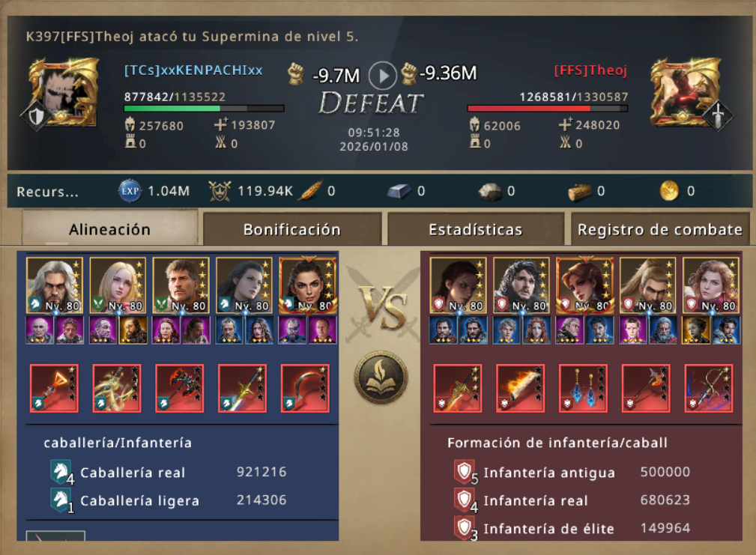756x555 pixels.
Task: Open the flaming book round icon
Action: (381, 377)
